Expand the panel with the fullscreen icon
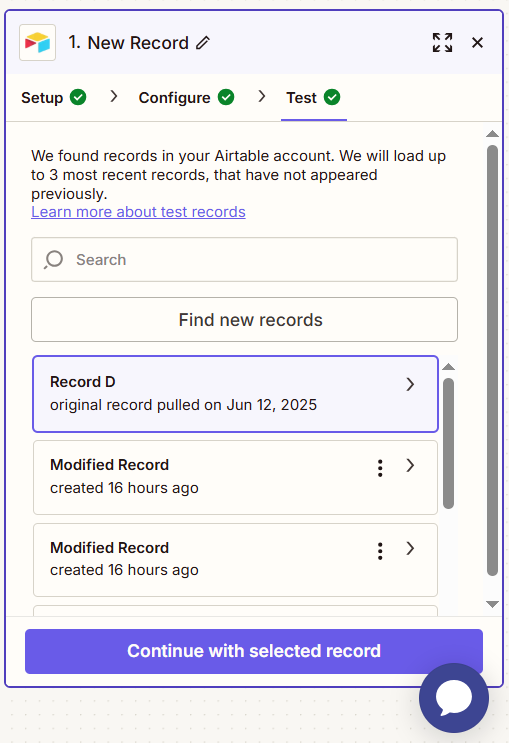The height and width of the screenshot is (743, 509). tap(442, 43)
